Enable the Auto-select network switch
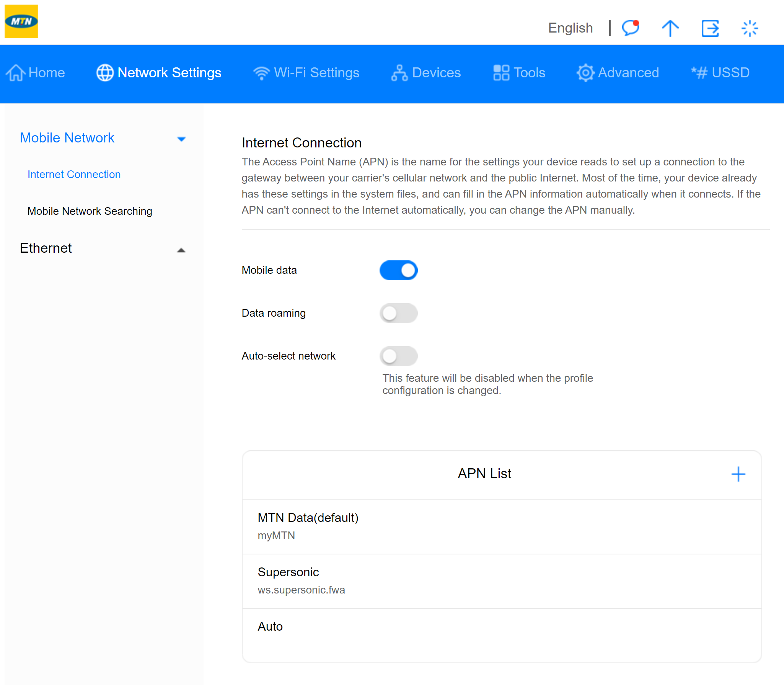 pos(398,356)
